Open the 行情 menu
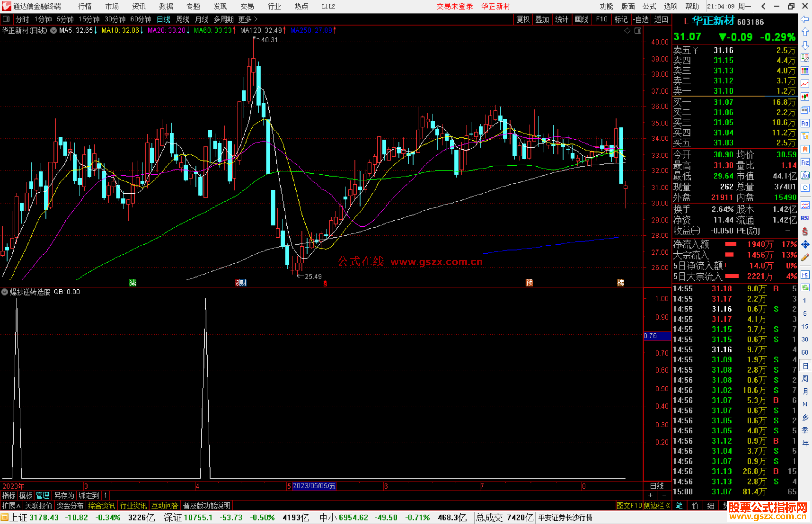 [x=85, y=6]
